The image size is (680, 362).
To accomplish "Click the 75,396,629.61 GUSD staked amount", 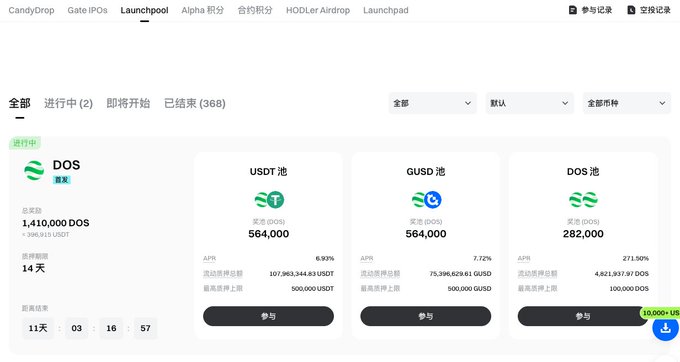I will tap(461, 274).
